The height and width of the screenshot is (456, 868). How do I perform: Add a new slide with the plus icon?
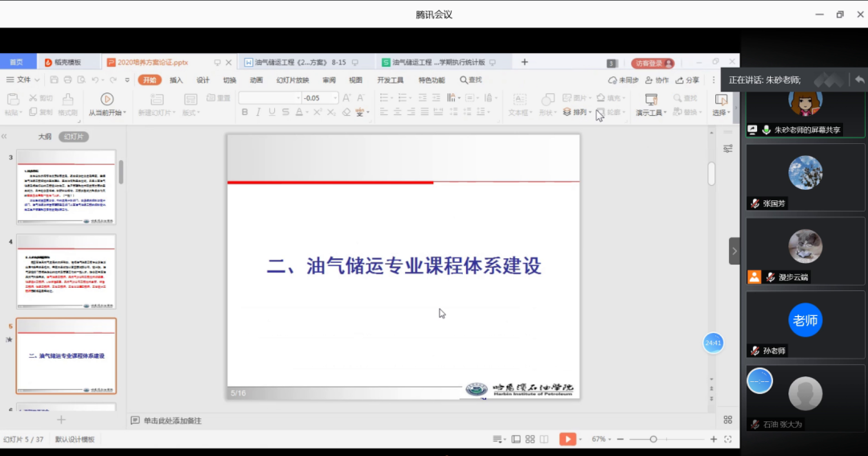coord(61,420)
